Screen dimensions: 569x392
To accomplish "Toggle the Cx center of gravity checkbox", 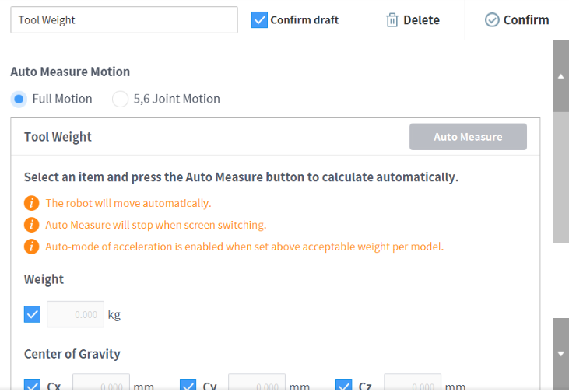I will coord(33,385).
